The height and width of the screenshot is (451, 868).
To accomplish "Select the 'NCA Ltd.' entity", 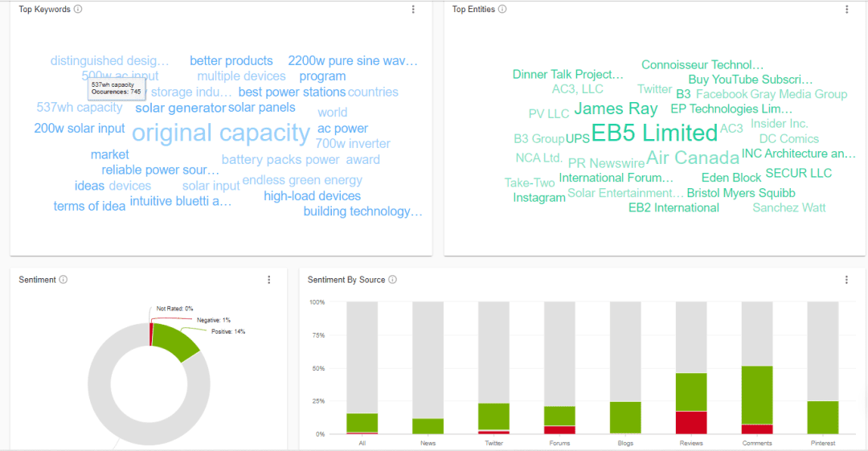I will click(x=538, y=158).
